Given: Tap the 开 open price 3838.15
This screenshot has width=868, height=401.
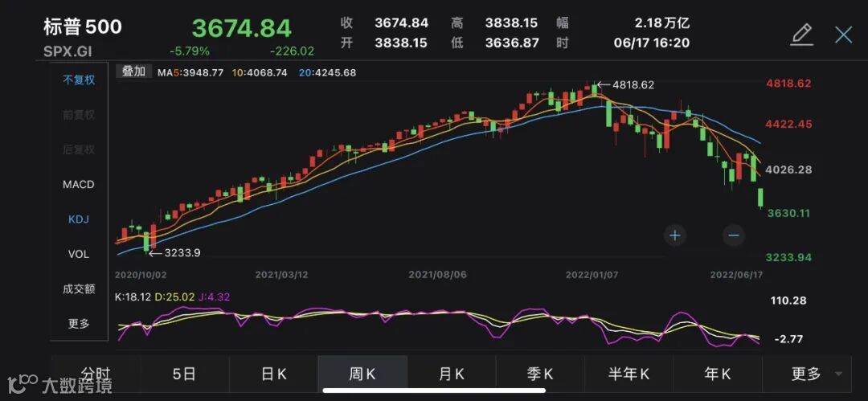Looking at the screenshot, I should tap(401, 43).
